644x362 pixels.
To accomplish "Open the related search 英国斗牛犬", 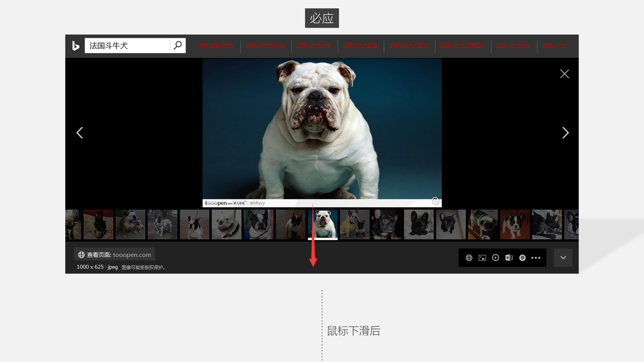I will click(554, 45).
